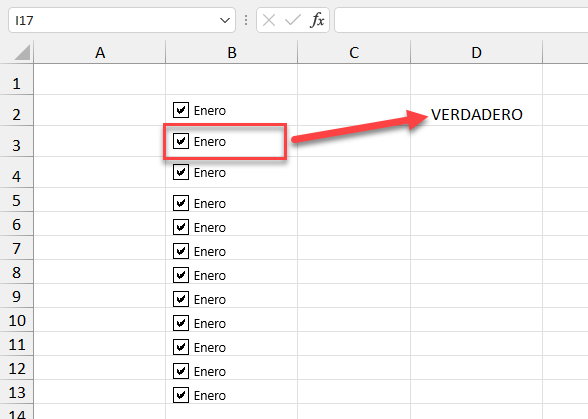
Task: Click the Insert Function fx icon
Action: (317, 20)
